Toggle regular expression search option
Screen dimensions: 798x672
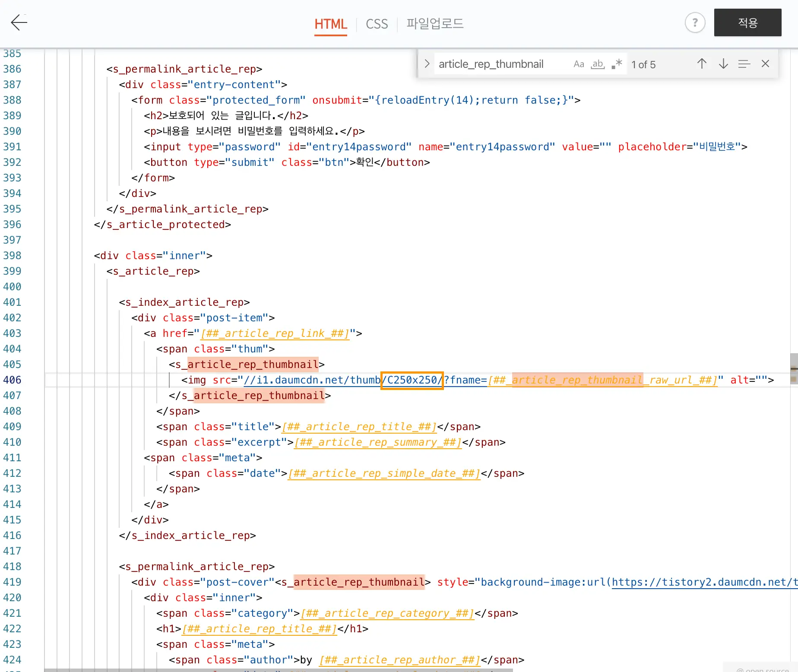[617, 64]
